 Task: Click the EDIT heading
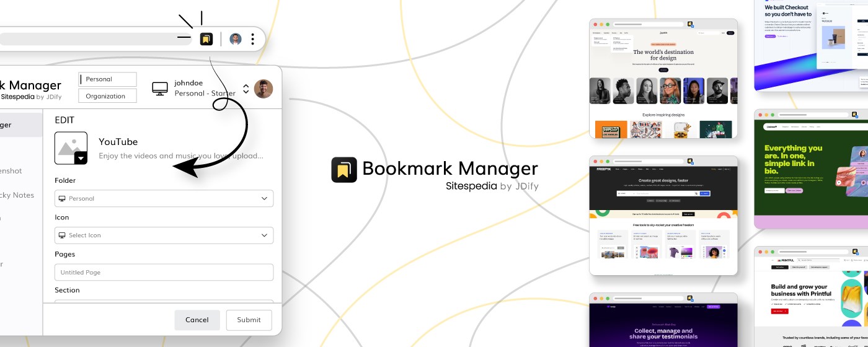click(64, 120)
